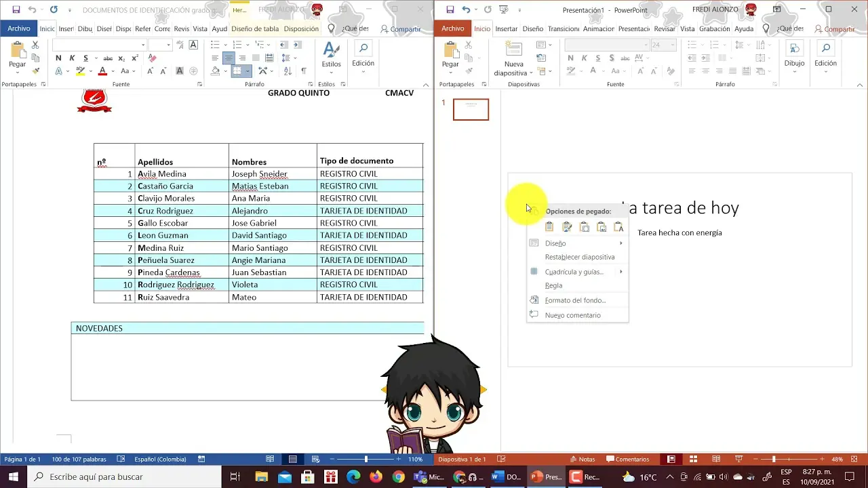This screenshot has width=868, height=488.
Task: Click Compartir in Word
Action: pos(401,29)
